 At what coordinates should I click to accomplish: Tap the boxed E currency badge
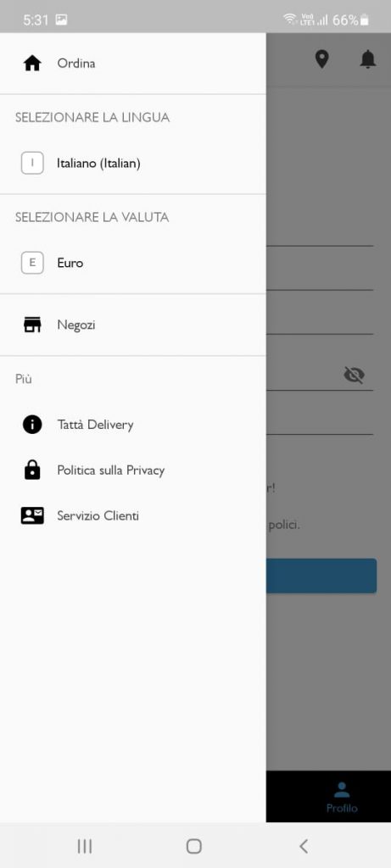[x=32, y=263]
